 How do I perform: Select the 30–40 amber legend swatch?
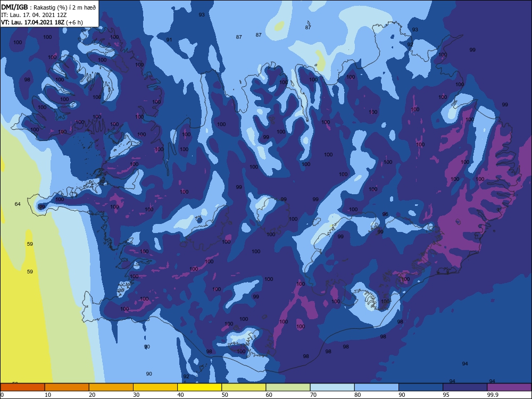click(x=155, y=387)
